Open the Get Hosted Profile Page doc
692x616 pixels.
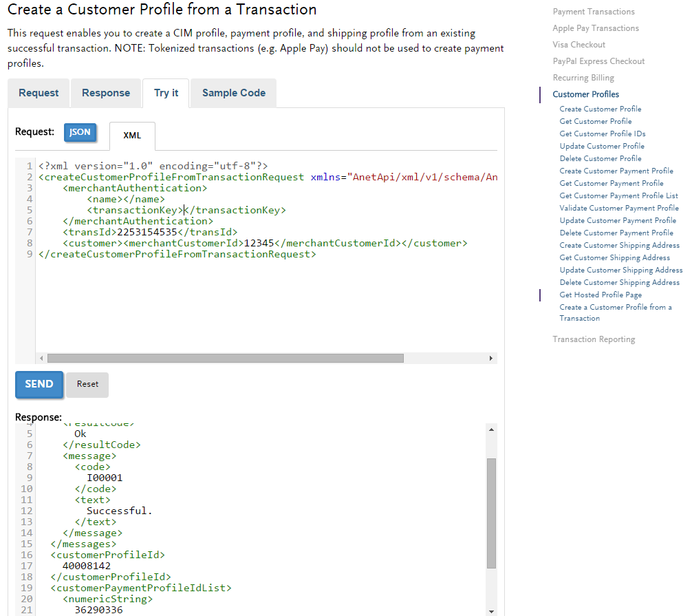click(x=600, y=295)
